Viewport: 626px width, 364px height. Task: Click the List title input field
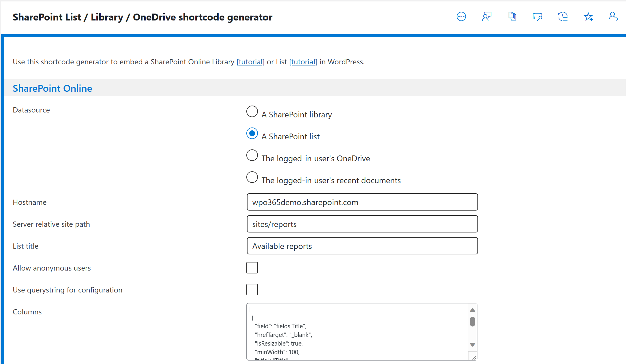click(362, 246)
